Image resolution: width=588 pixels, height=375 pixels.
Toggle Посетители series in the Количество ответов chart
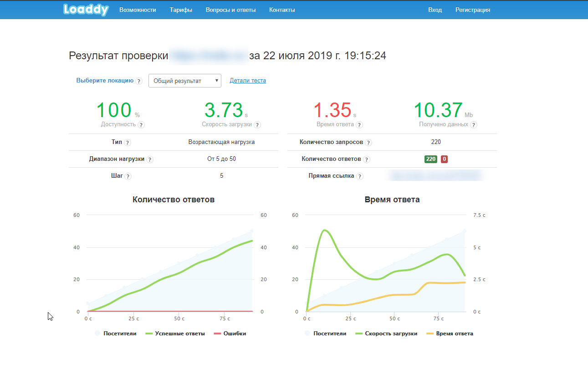click(x=116, y=334)
